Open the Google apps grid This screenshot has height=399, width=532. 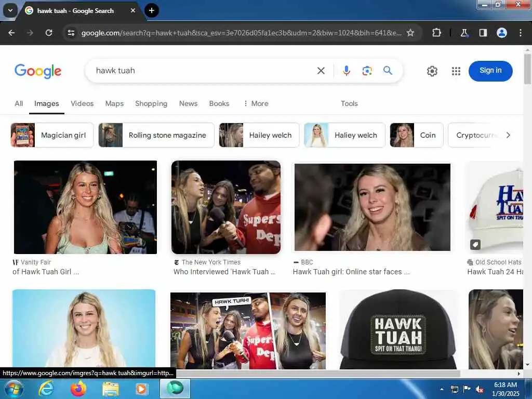[456, 71]
